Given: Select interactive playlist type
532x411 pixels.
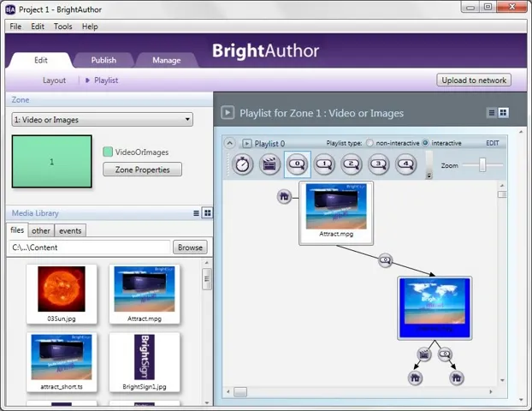Looking at the screenshot, I should pos(425,143).
